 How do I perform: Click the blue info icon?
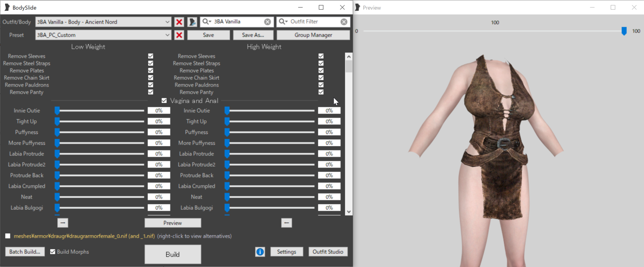click(x=260, y=252)
